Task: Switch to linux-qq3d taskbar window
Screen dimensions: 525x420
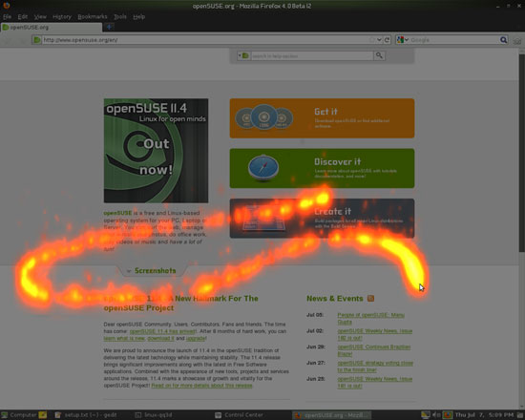Action: point(154,415)
